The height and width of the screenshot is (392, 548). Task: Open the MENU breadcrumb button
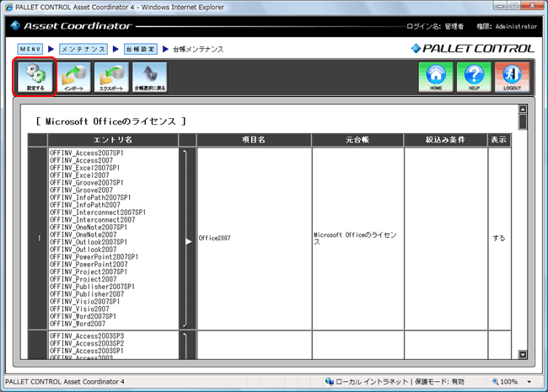click(30, 49)
